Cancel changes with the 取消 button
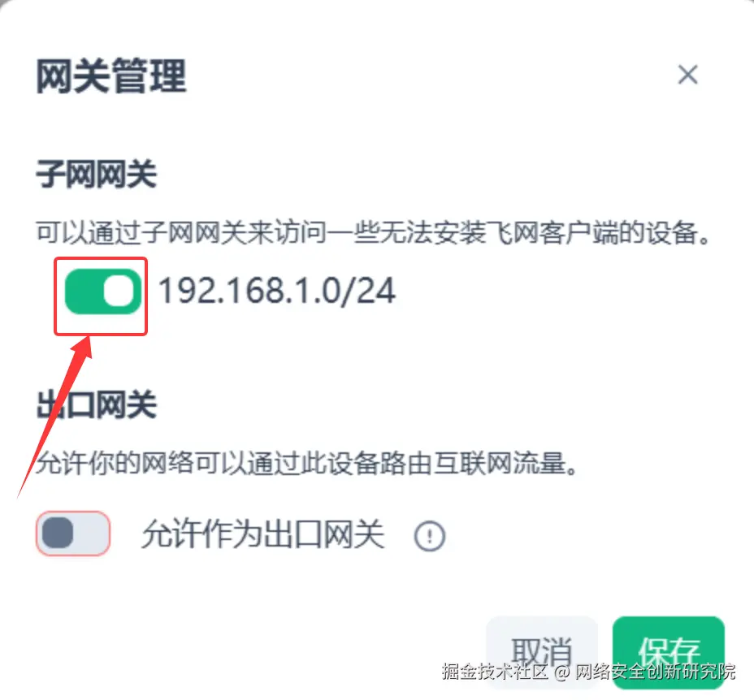Screen dimensions: 754x700 (542, 652)
